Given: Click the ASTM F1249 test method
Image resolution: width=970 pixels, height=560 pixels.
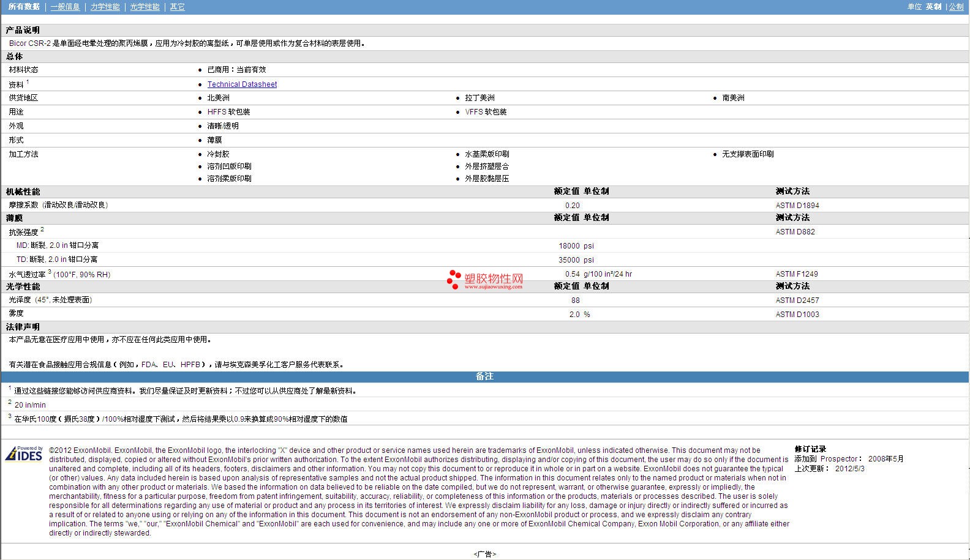Looking at the screenshot, I should click(797, 274).
